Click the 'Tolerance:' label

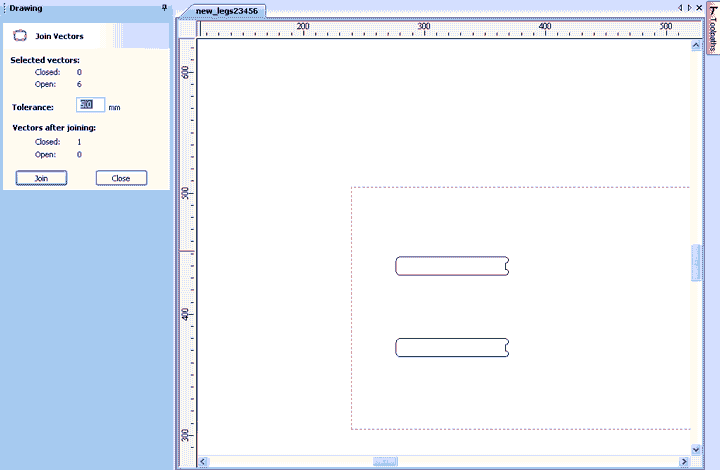[33, 107]
